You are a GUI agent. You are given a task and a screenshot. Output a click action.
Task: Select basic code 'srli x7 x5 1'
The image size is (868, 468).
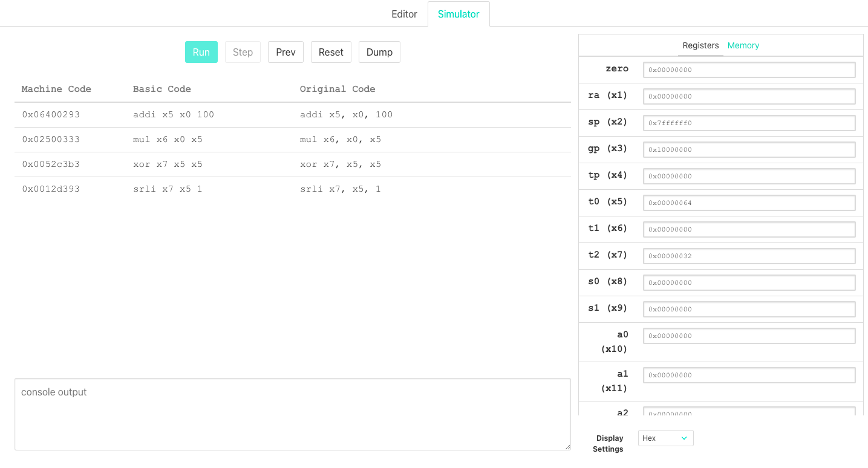[x=168, y=189]
